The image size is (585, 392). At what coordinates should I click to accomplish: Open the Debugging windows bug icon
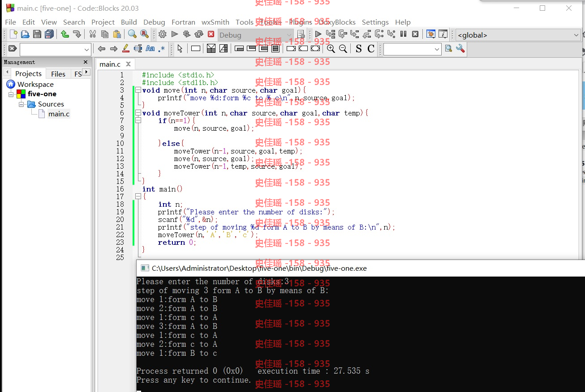(x=431, y=34)
